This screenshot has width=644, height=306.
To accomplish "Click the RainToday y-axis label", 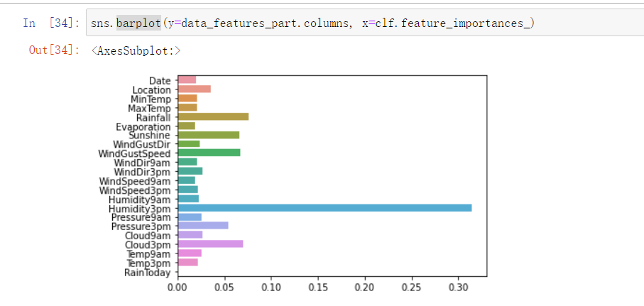I will 147,273.
